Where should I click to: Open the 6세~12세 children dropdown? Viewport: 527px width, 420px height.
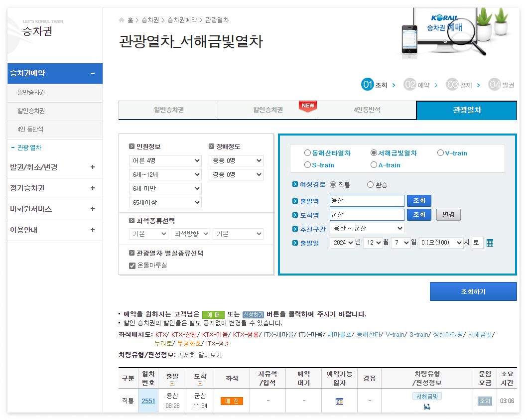pos(165,174)
